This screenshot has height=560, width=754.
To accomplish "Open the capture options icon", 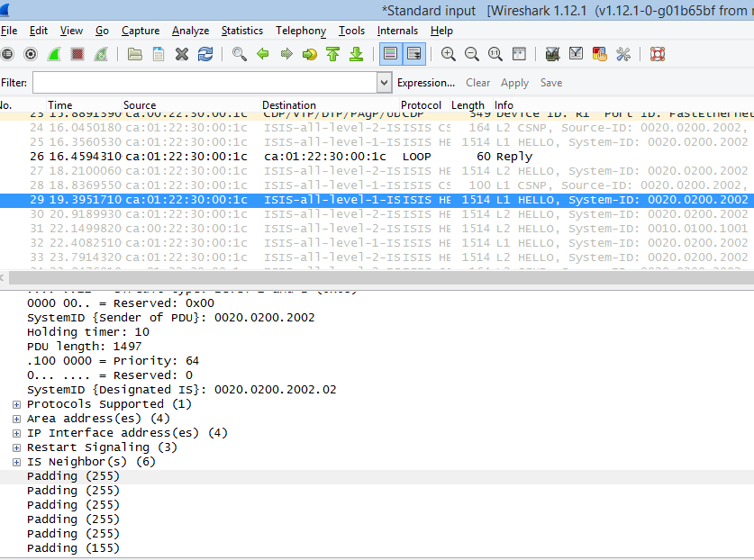I will (31, 54).
